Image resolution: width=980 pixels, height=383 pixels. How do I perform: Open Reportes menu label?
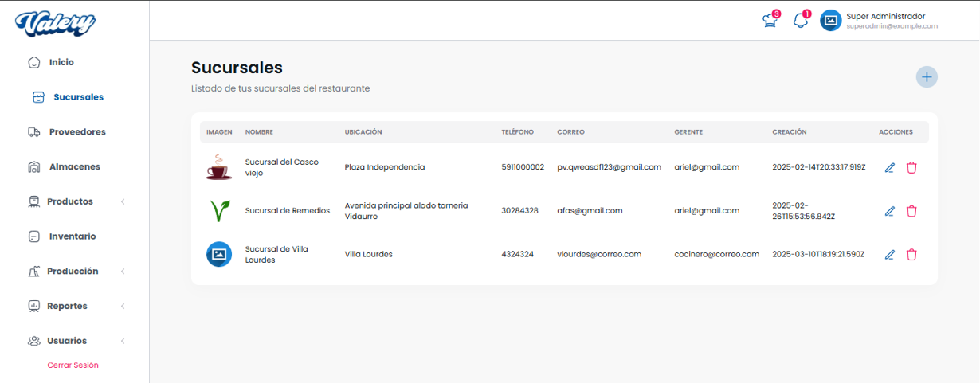[x=67, y=306]
